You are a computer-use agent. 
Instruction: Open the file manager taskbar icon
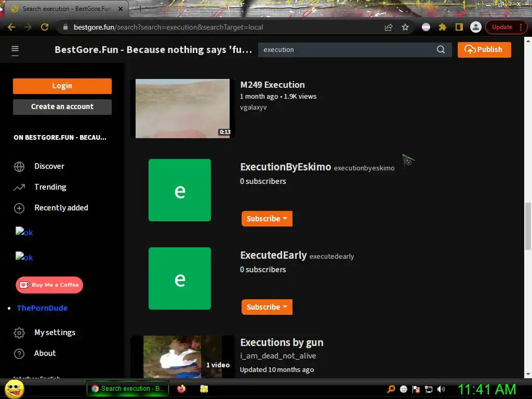point(204,389)
